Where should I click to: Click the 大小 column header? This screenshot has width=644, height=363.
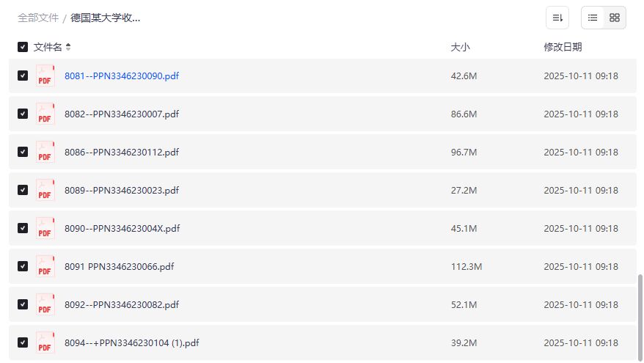[460, 47]
